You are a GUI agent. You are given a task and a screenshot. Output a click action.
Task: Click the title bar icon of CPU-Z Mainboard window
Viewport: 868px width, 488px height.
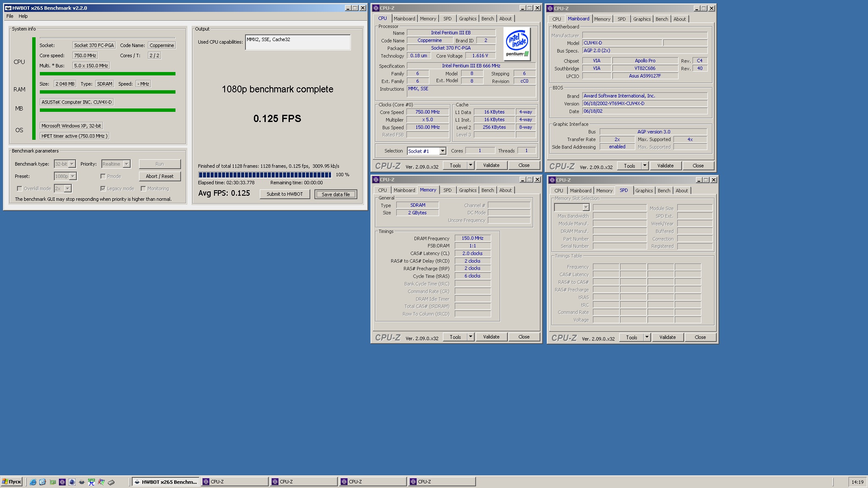point(550,8)
